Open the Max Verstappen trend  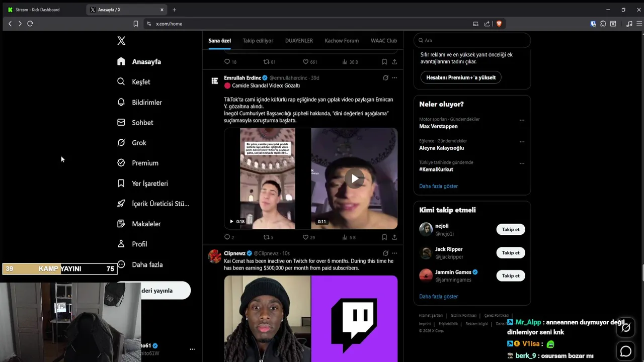[x=438, y=126]
